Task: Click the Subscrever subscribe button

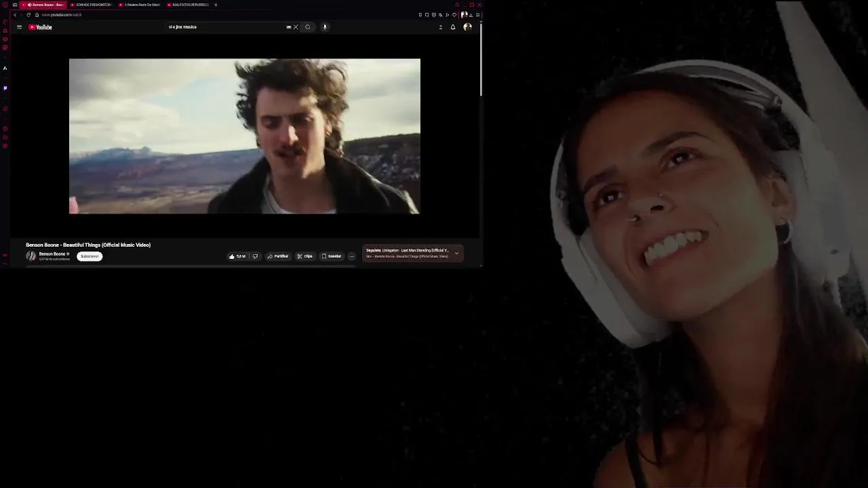Action: (x=90, y=256)
